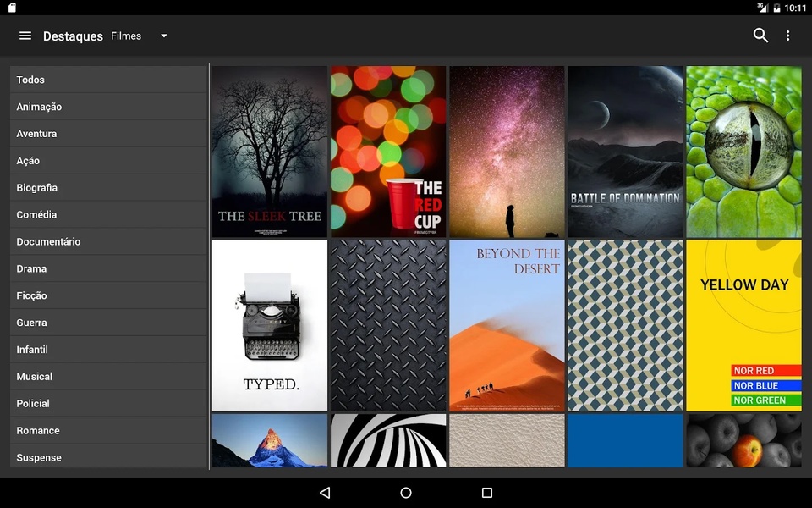Open the Typed. typewriter poster
812x508 pixels.
pos(269,325)
